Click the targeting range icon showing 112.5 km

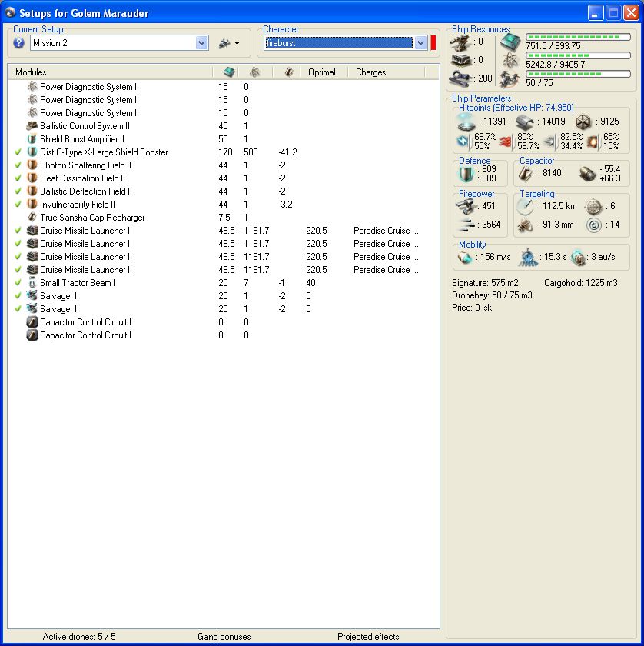[526, 206]
